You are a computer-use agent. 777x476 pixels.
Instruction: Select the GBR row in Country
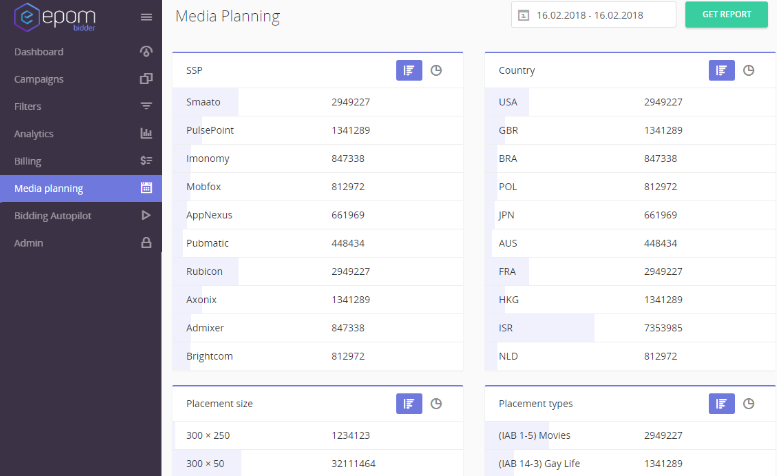pyautogui.click(x=630, y=130)
